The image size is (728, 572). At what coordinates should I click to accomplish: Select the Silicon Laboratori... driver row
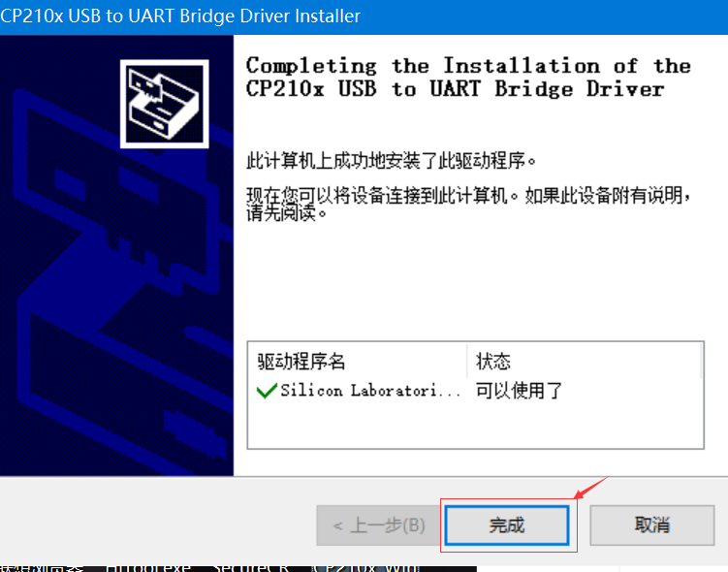[475, 391]
